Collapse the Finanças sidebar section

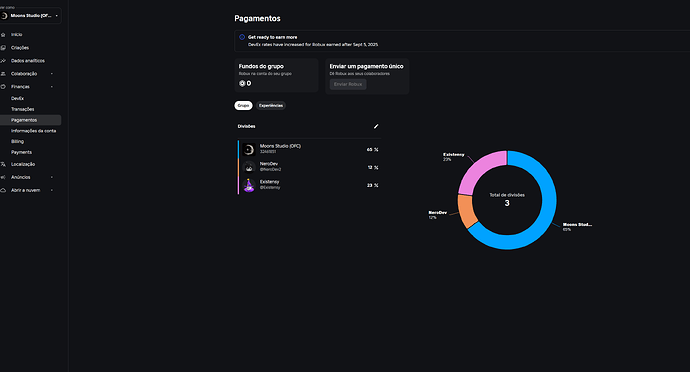tap(51, 87)
